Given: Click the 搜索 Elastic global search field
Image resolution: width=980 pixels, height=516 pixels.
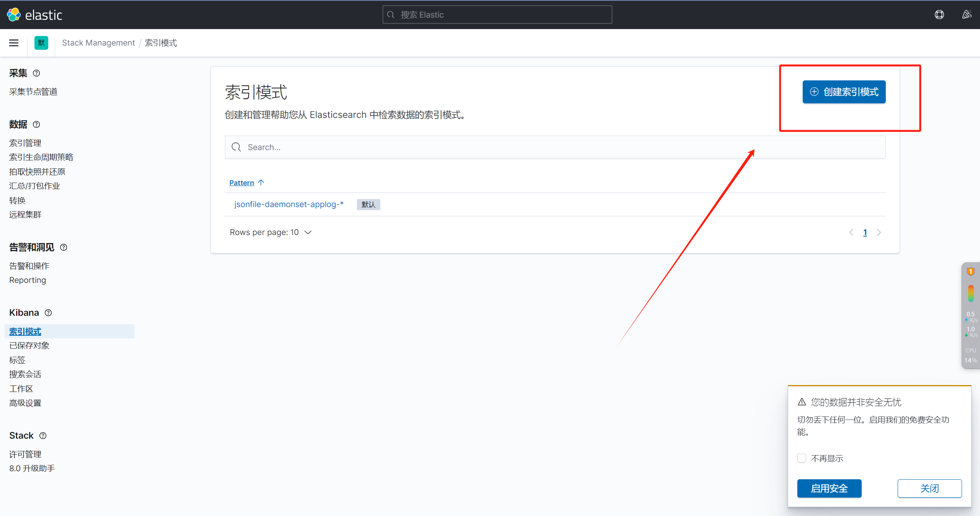Looking at the screenshot, I should (x=497, y=15).
